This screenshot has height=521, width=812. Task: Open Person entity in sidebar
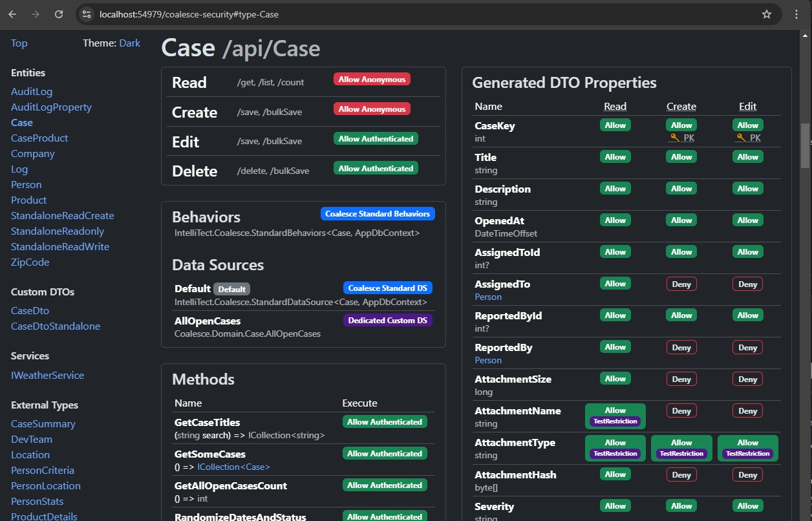click(x=27, y=185)
